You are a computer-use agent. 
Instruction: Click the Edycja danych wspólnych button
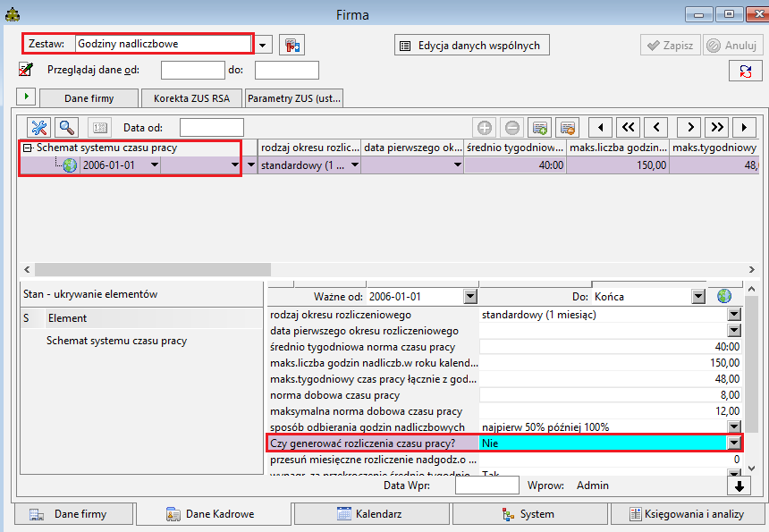(x=472, y=46)
